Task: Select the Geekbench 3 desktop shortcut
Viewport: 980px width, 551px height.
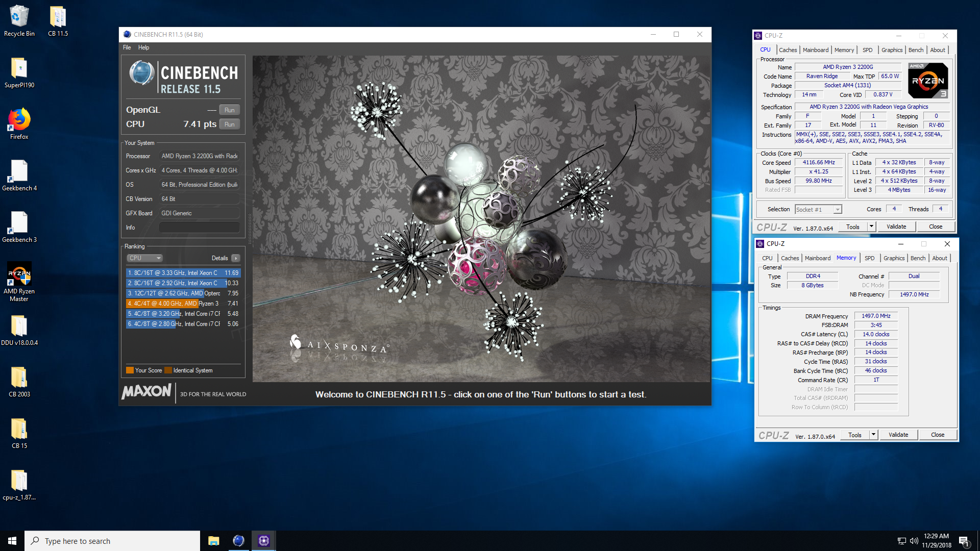Action: [19, 227]
